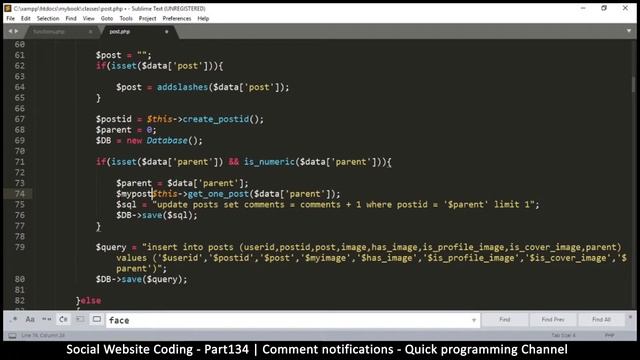This screenshot has height=360, width=640.
Task: Click the Find All button
Action: tap(601, 320)
